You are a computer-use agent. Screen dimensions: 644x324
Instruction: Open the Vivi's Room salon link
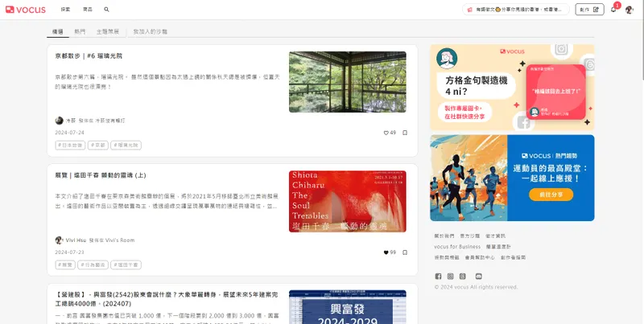(120, 240)
